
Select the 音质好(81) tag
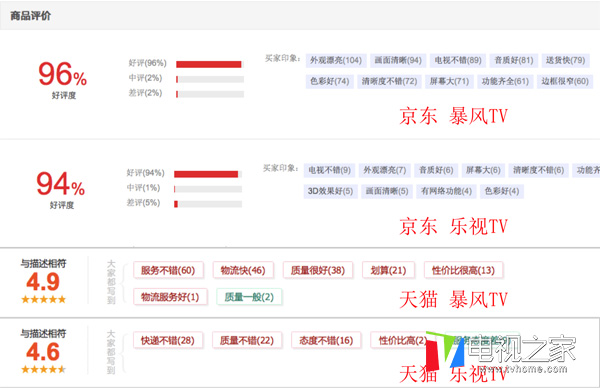514,60
